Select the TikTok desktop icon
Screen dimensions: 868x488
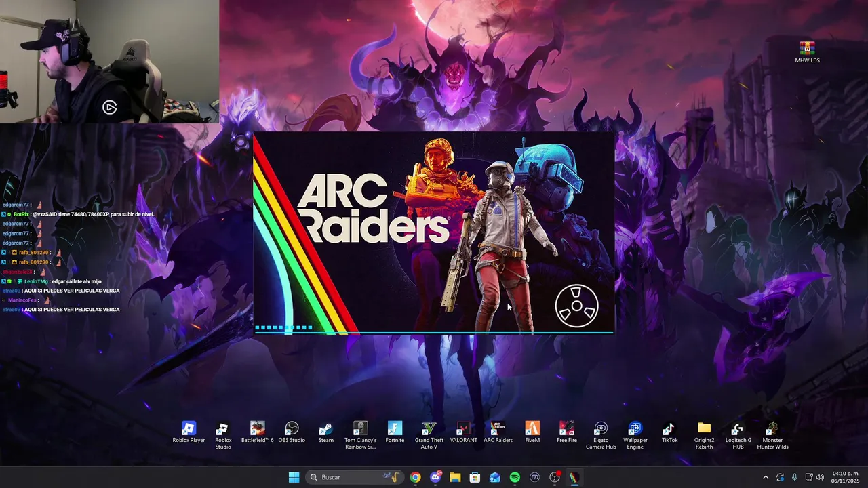(669, 432)
